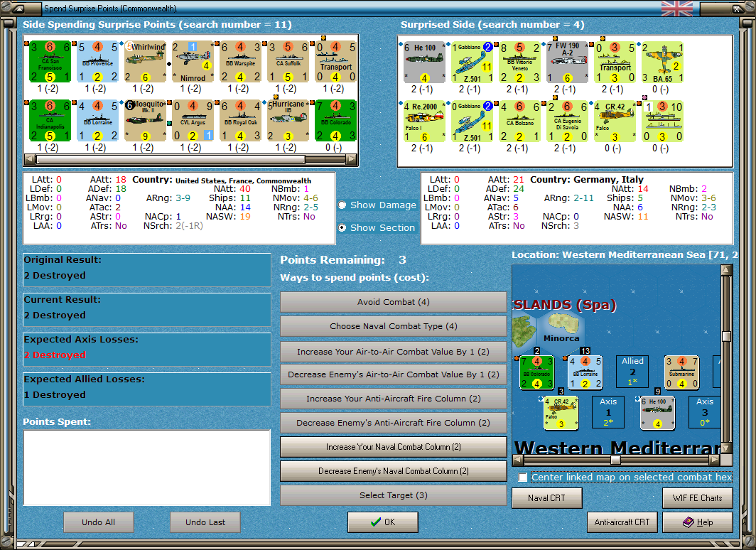Screen dimensions: 756x550
Task: Click the map vertical scrollbar thumb
Action: point(727,336)
